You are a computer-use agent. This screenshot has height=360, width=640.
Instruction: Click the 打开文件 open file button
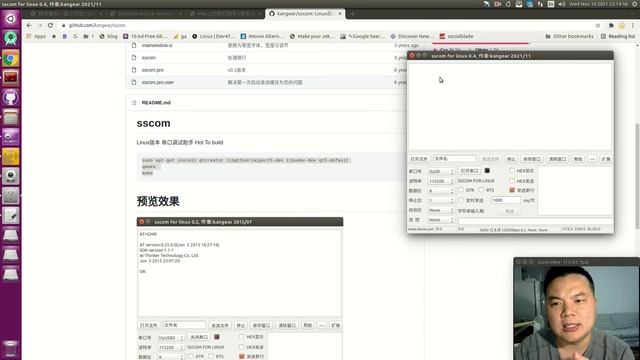tap(419, 159)
